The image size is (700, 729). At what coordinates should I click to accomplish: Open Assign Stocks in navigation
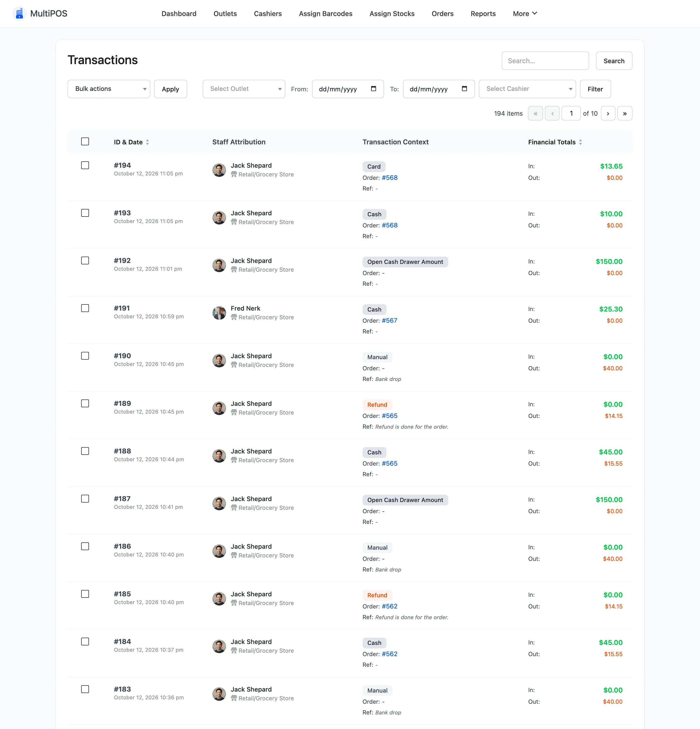click(392, 14)
